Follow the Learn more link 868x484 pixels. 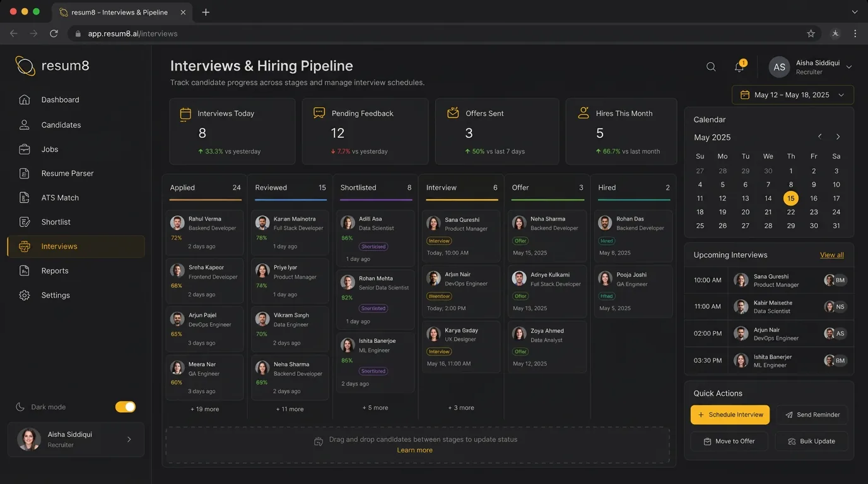415,450
